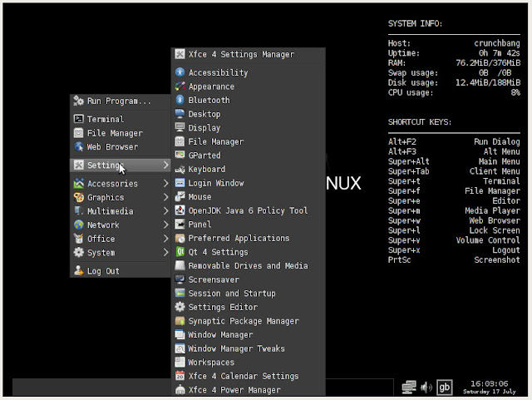
Task: Expand the Multimedia submenu arrow
Action: pos(165,211)
